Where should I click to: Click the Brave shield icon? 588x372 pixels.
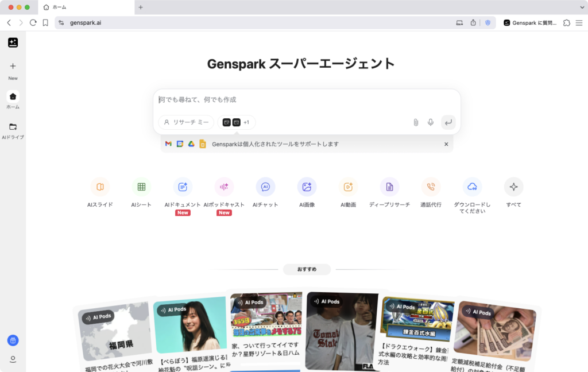(x=488, y=23)
